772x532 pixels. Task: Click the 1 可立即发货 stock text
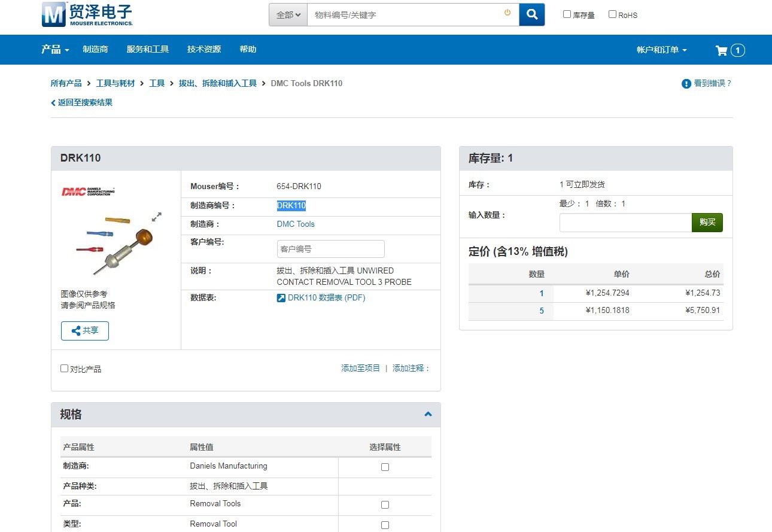point(582,185)
